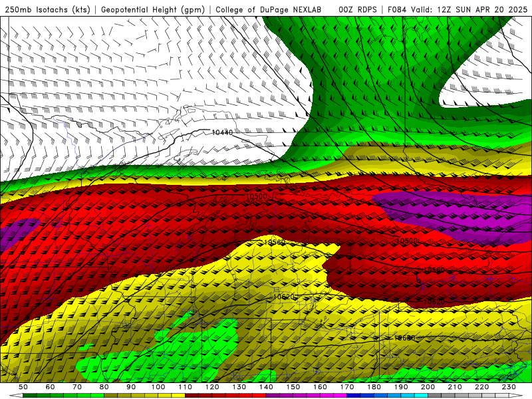Click the 'F084' forecast hour in the header
532x399 pixels.
398,10
